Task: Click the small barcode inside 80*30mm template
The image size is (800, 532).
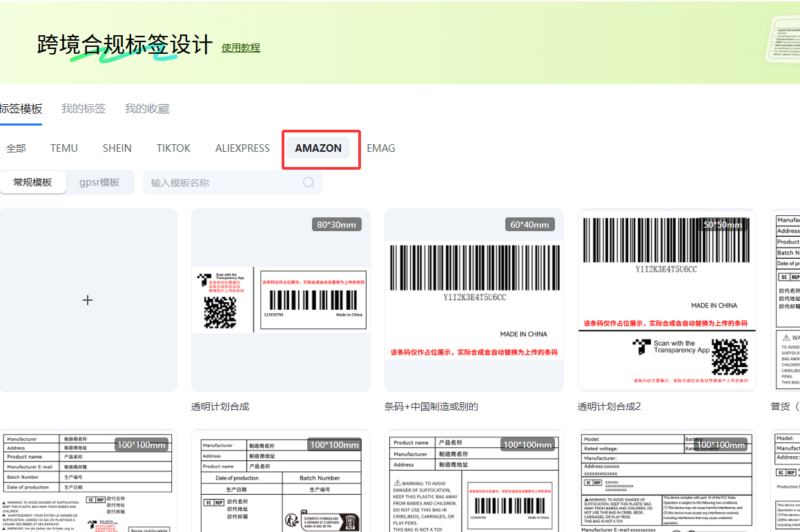Action: tap(313, 300)
